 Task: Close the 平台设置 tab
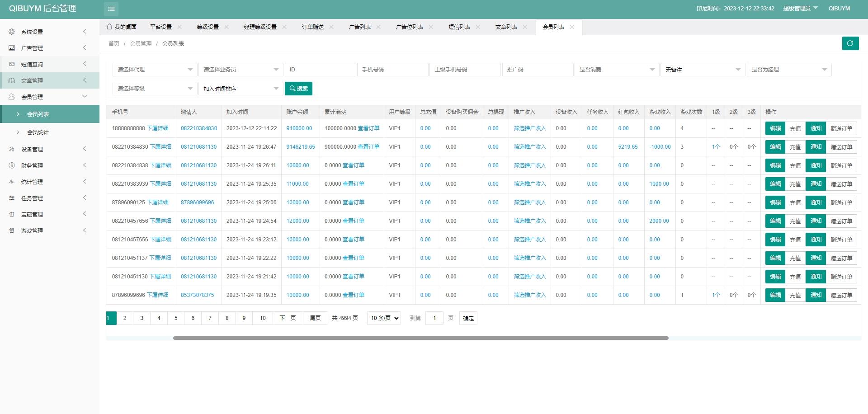(x=179, y=27)
